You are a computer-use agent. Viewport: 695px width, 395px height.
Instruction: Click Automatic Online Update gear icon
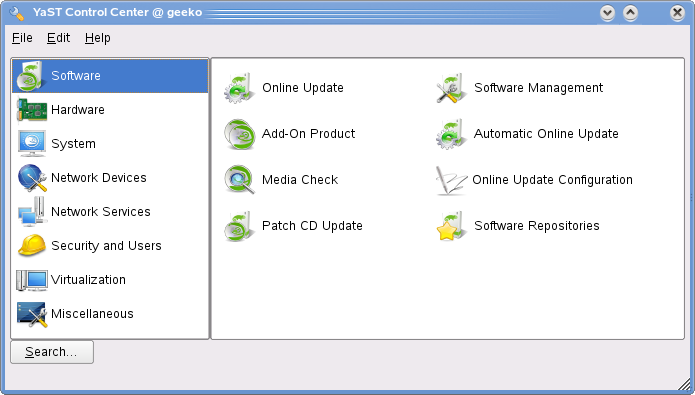pos(451,134)
